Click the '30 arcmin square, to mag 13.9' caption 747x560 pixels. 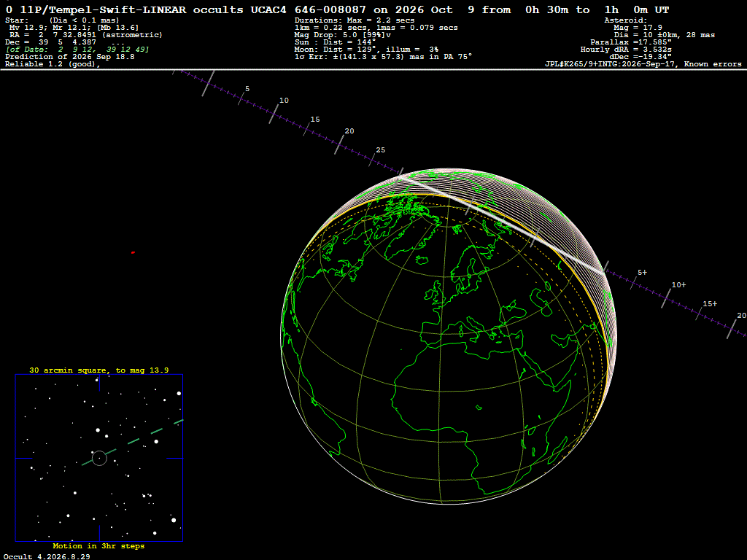99,370
